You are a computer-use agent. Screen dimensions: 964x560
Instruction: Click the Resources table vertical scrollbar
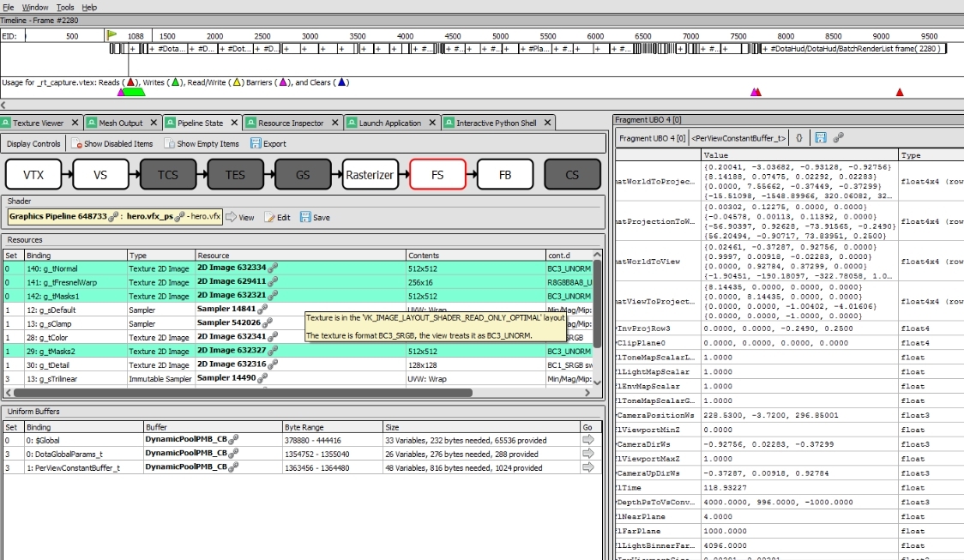pyautogui.click(x=596, y=304)
